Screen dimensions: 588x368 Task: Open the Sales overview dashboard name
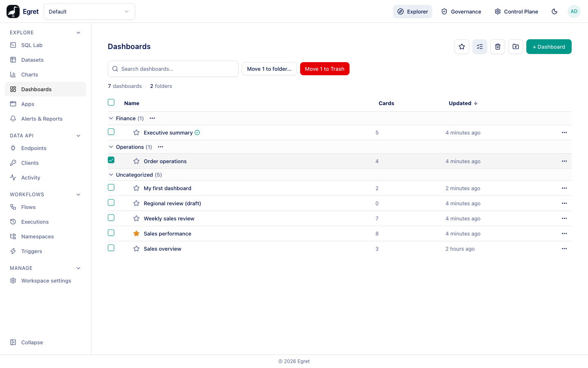pyautogui.click(x=163, y=249)
